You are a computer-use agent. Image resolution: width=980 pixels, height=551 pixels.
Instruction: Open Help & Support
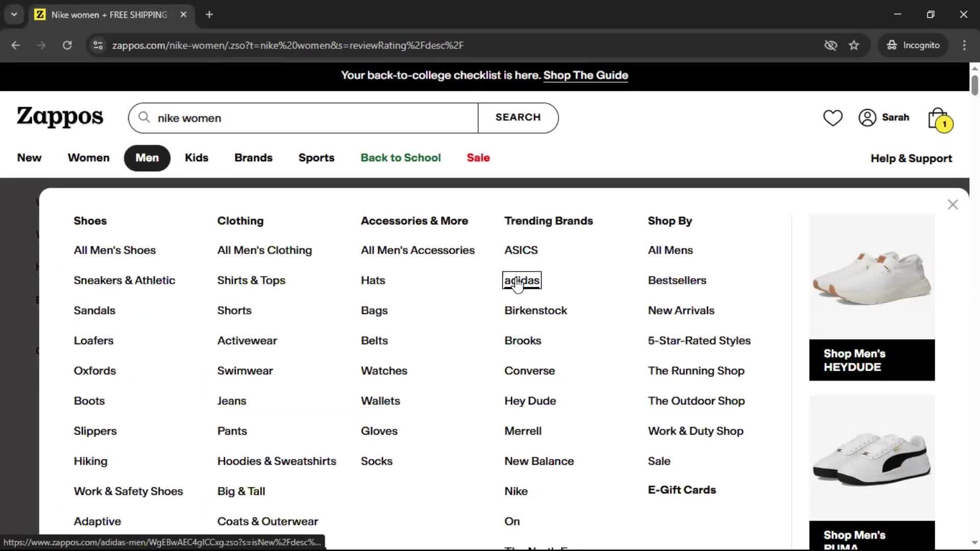(x=911, y=158)
